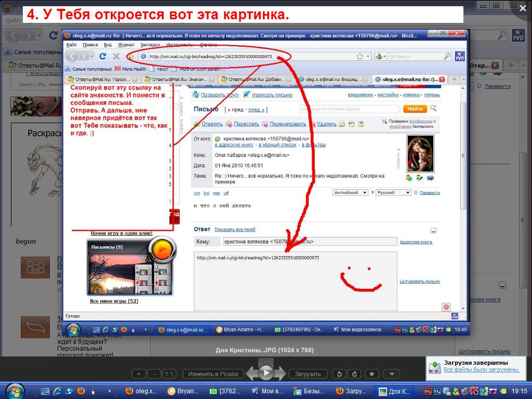This screenshot has width=532, height=399.
Task: Switch to the Bryan... player on the bottom taskbar
Action: [x=183, y=391]
